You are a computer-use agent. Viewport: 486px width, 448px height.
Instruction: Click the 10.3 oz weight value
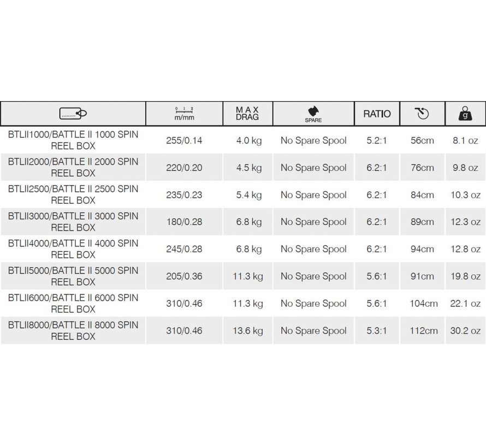(x=465, y=195)
